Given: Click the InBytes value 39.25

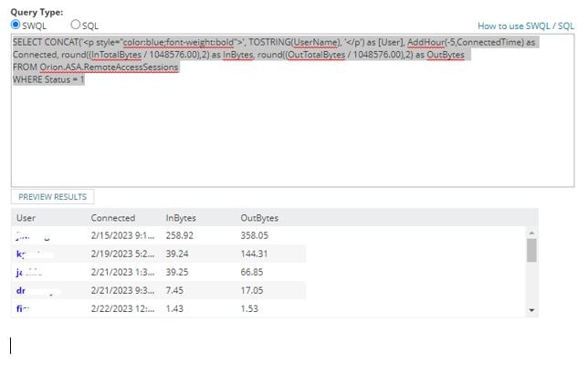Looking at the screenshot, I should [x=177, y=273].
